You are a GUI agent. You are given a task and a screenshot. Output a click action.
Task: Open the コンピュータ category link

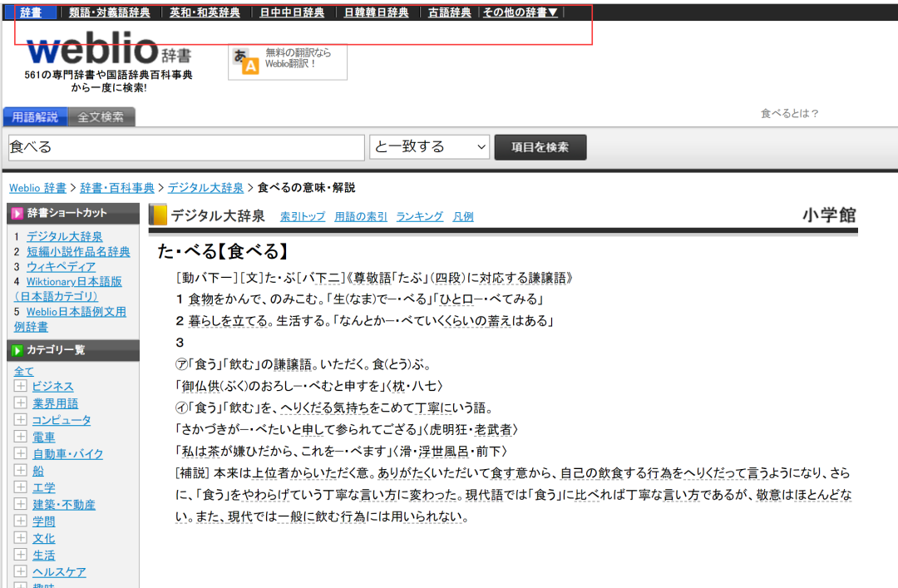(62, 420)
